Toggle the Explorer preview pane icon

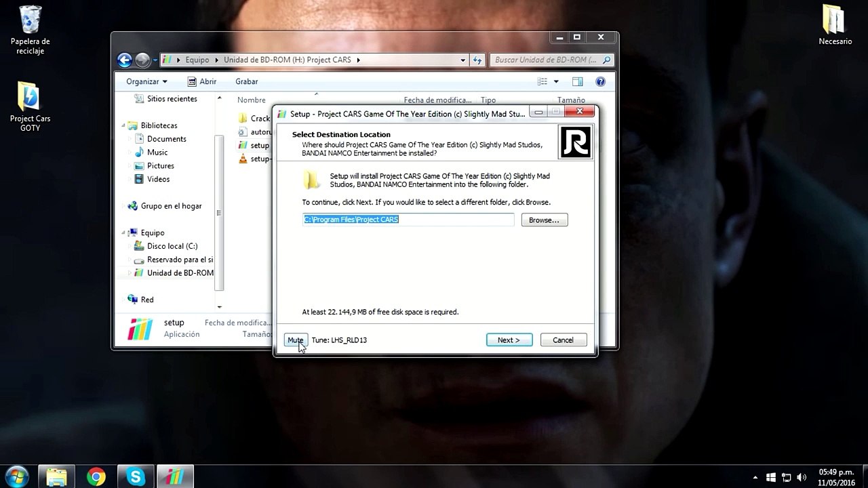577,81
